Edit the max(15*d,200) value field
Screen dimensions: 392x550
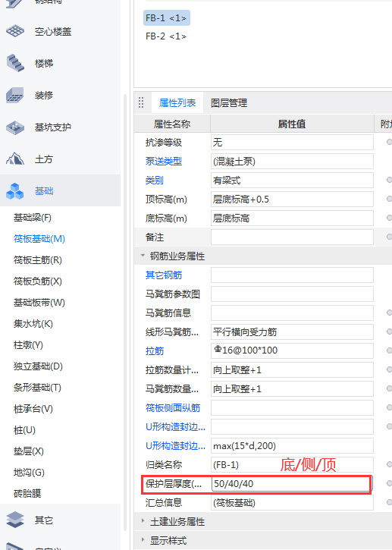tap(292, 445)
